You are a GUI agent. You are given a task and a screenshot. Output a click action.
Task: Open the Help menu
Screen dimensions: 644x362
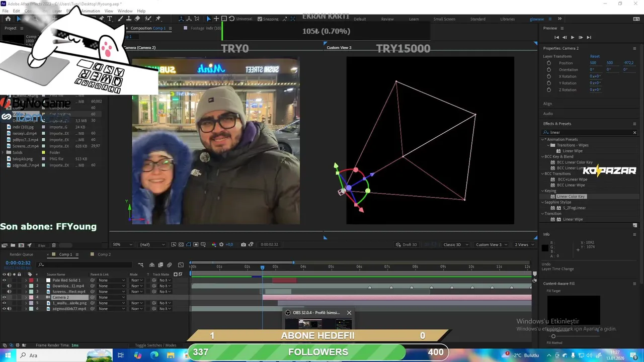tap(141, 11)
